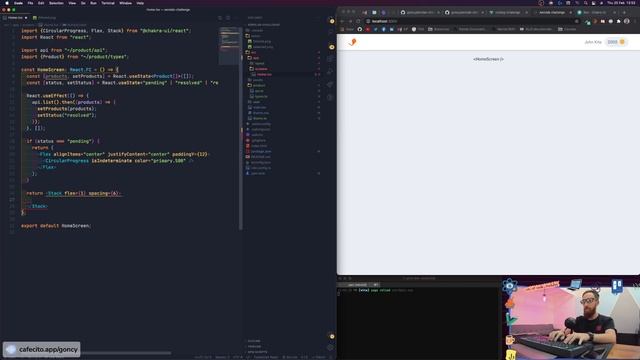
Task: Open the Terminal menu
Action: (108, 3)
